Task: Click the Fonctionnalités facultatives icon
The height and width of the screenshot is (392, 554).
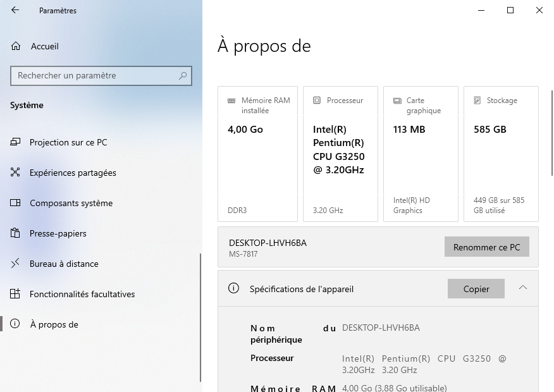Action: pyautogui.click(x=16, y=294)
